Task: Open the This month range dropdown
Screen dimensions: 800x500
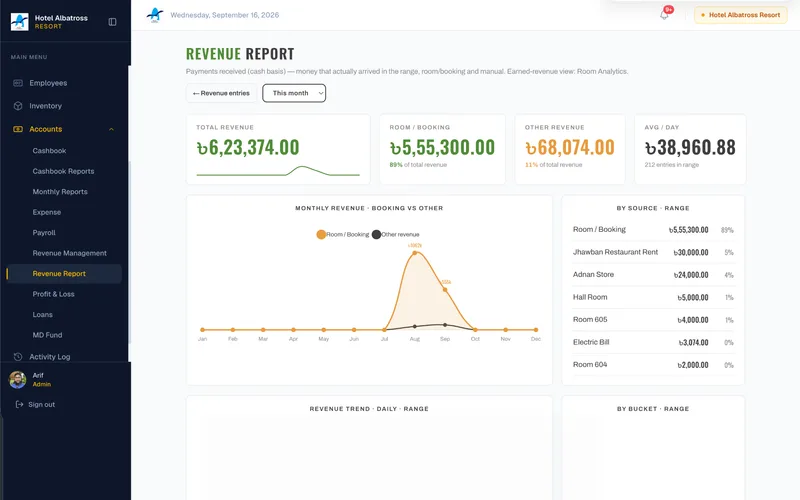Action: (x=294, y=93)
